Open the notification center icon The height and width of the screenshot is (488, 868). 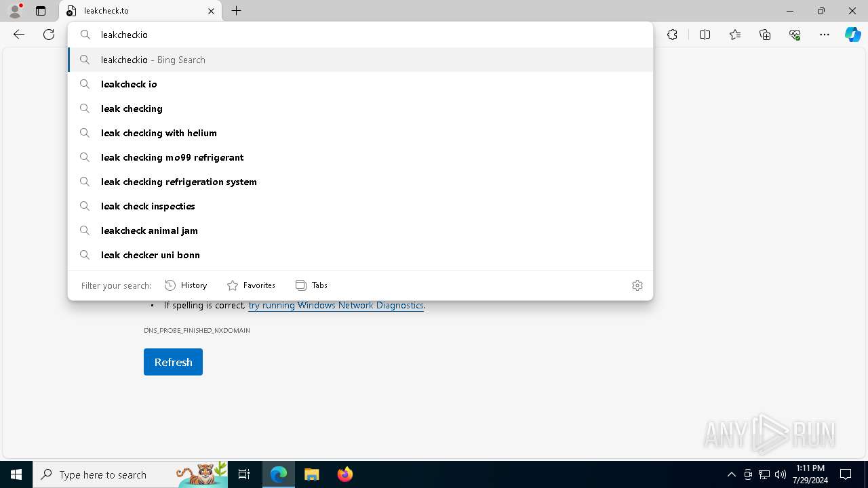pos(846,474)
